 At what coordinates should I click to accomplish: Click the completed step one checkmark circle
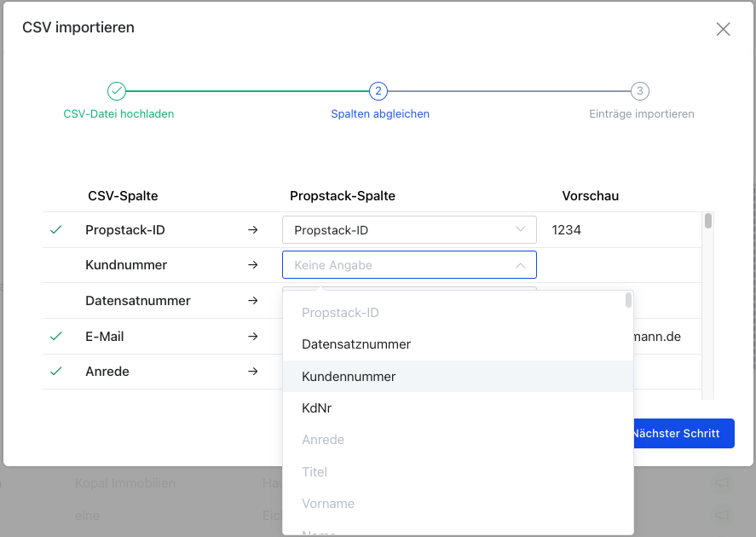tap(117, 91)
